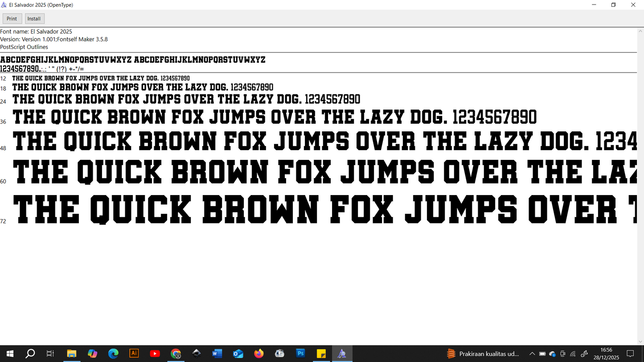Open Microsoft Word from the taskbar

click(x=217, y=354)
